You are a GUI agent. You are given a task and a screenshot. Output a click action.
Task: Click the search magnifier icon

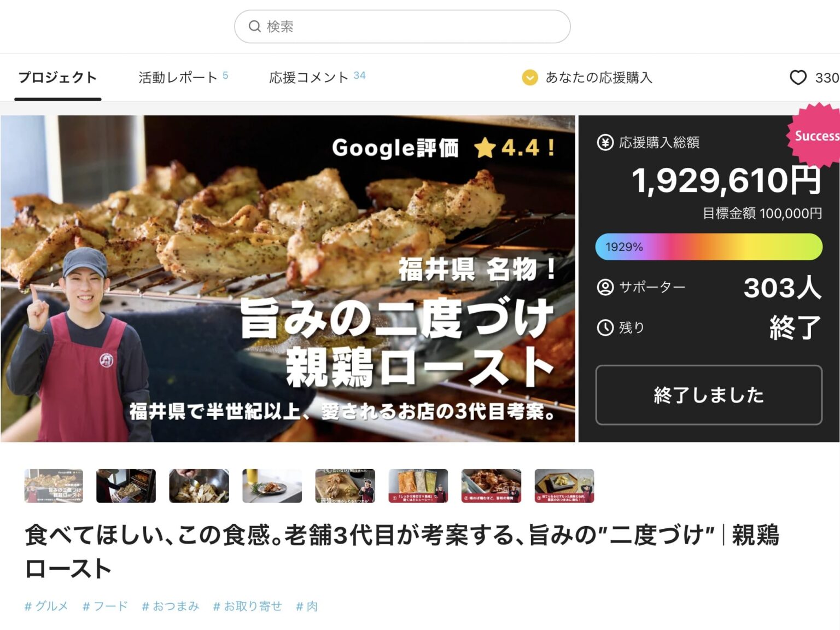(x=254, y=26)
